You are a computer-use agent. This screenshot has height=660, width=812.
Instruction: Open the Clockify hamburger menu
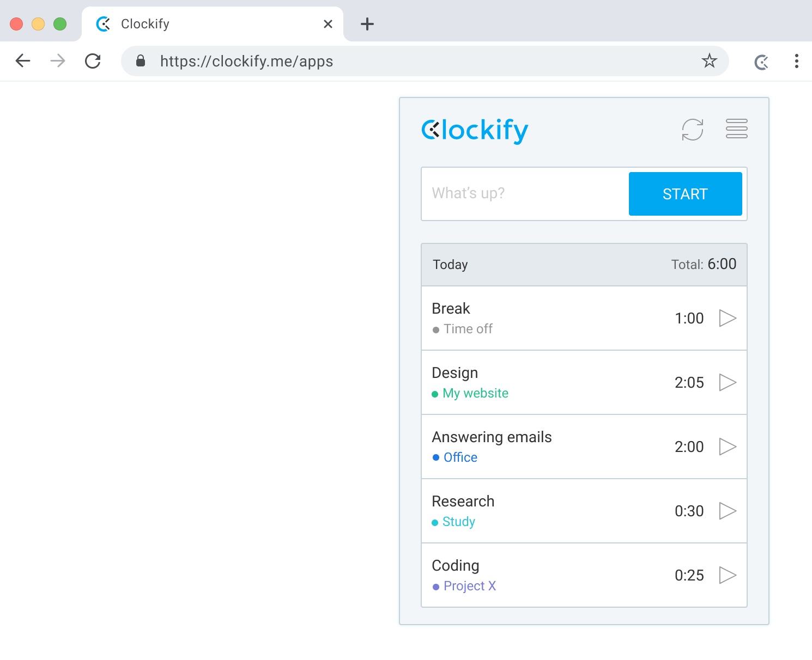[736, 129]
